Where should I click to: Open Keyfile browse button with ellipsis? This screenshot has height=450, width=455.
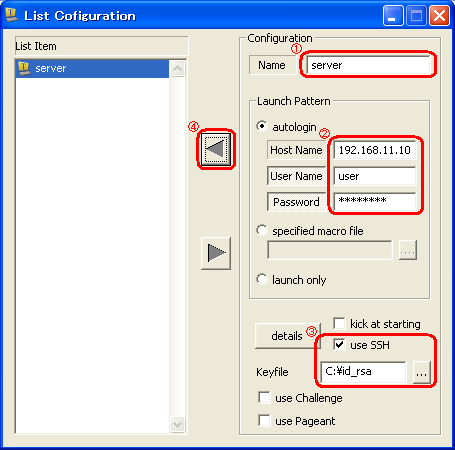(x=421, y=372)
